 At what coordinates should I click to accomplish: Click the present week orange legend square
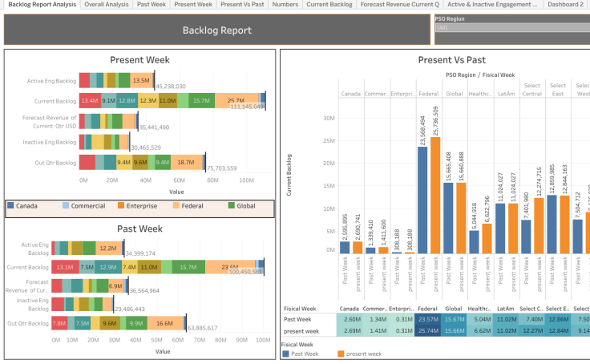click(341, 354)
